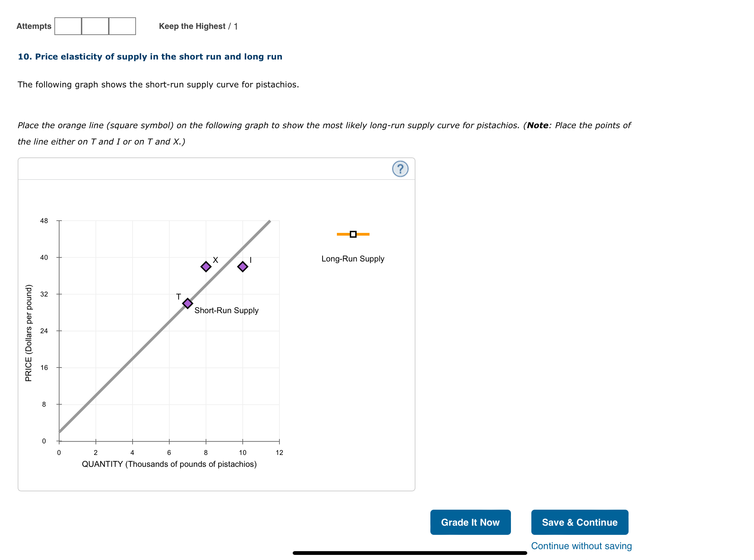
Task: Click the third Attempts score box
Action: click(x=122, y=26)
